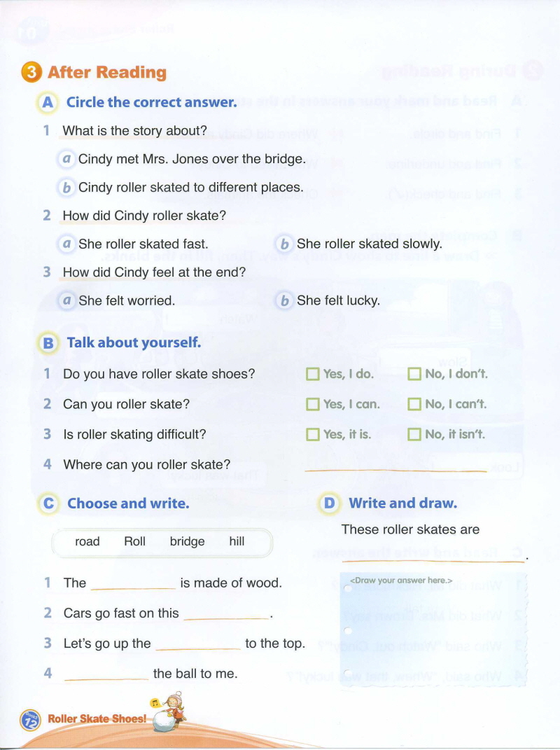Select answer a "She roller skated fast"
Image resolution: width=560 pixels, height=750 pixels.
pos(66,244)
